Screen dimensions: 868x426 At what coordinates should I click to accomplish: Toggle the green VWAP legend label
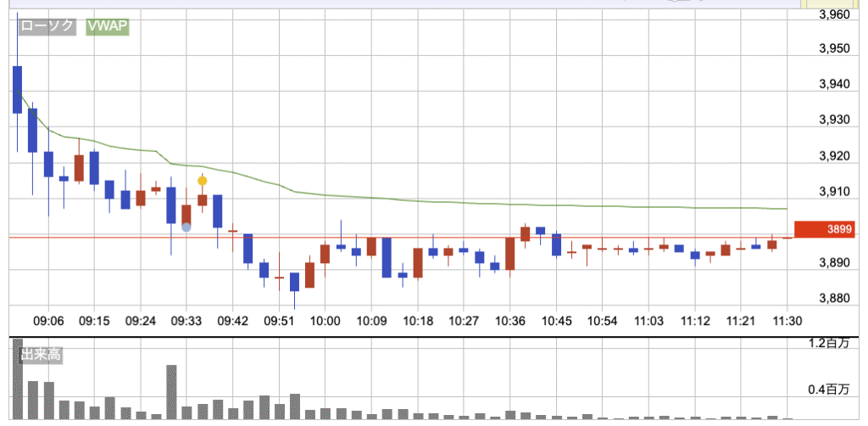tap(106, 25)
